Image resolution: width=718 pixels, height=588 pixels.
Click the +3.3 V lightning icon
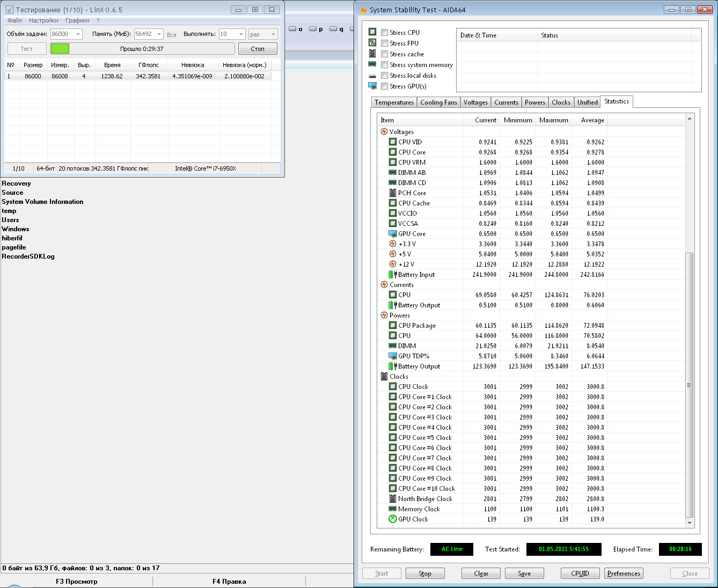(393, 244)
